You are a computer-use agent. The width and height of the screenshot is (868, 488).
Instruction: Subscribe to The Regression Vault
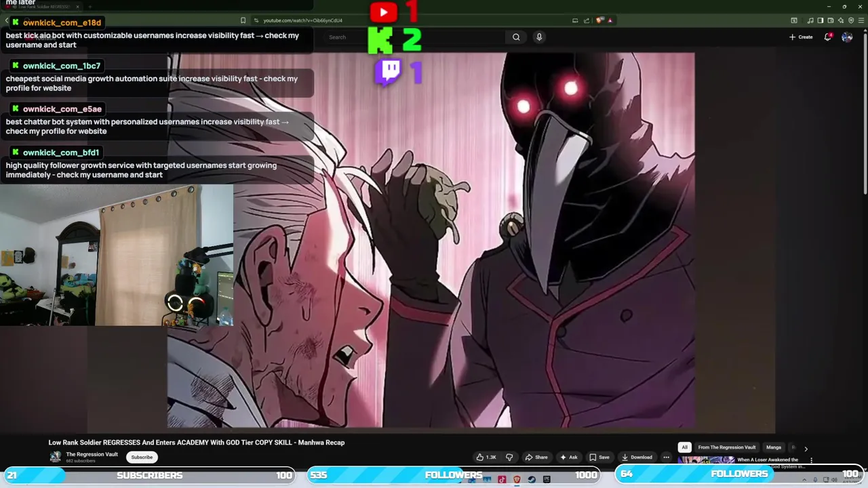[142, 457]
